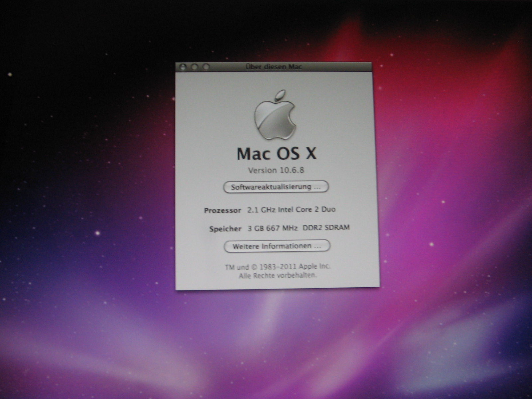Click the Apple logo in About window
This screenshot has height=399, width=532.
[275, 115]
